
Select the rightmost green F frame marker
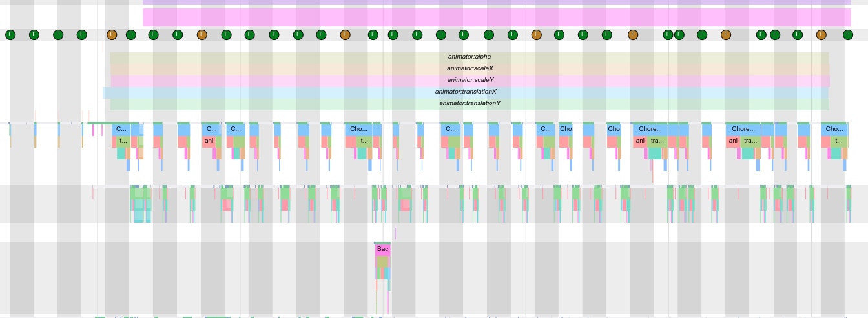click(846, 34)
